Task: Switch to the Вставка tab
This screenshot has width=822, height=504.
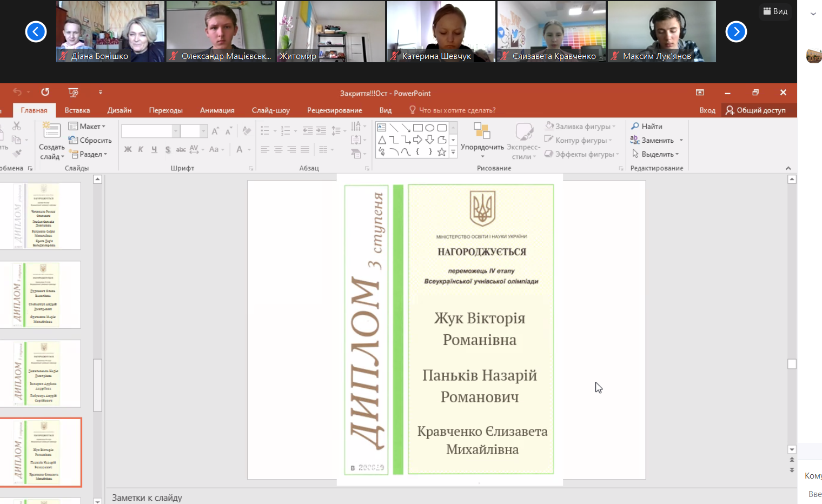Action: pos(77,110)
